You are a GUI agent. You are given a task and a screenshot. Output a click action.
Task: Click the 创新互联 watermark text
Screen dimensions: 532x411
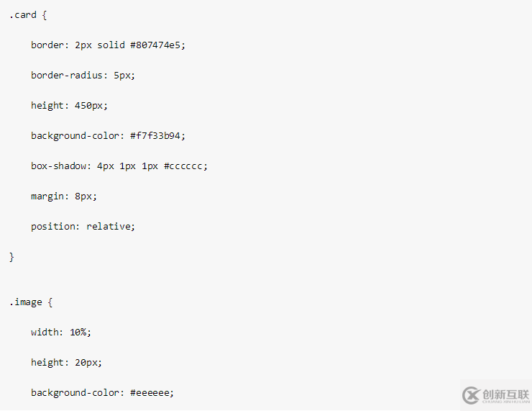coord(505,394)
